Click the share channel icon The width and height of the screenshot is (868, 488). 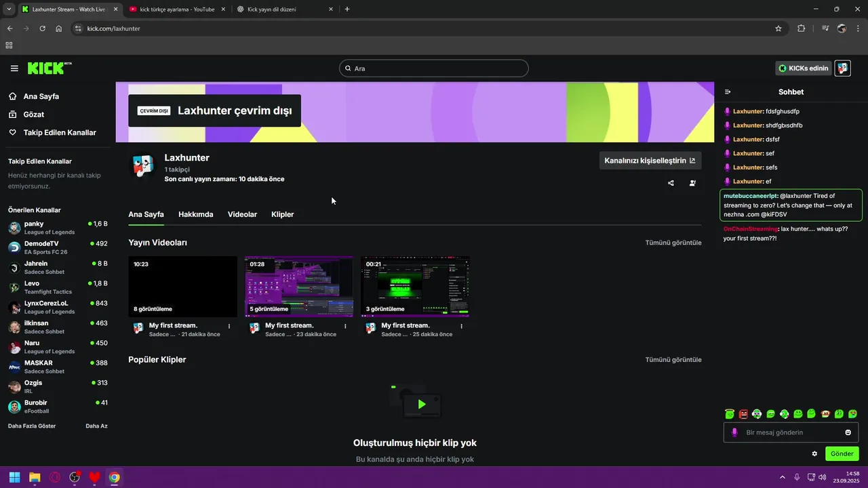click(671, 183)
